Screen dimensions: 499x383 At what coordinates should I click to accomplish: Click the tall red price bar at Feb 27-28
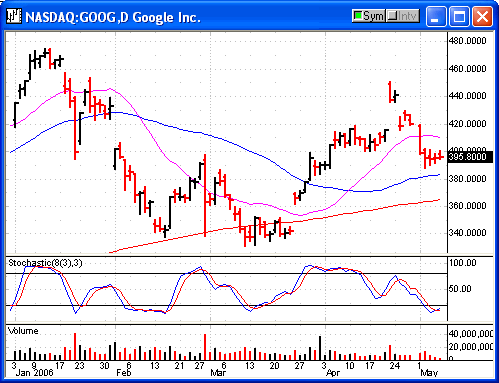205,195
